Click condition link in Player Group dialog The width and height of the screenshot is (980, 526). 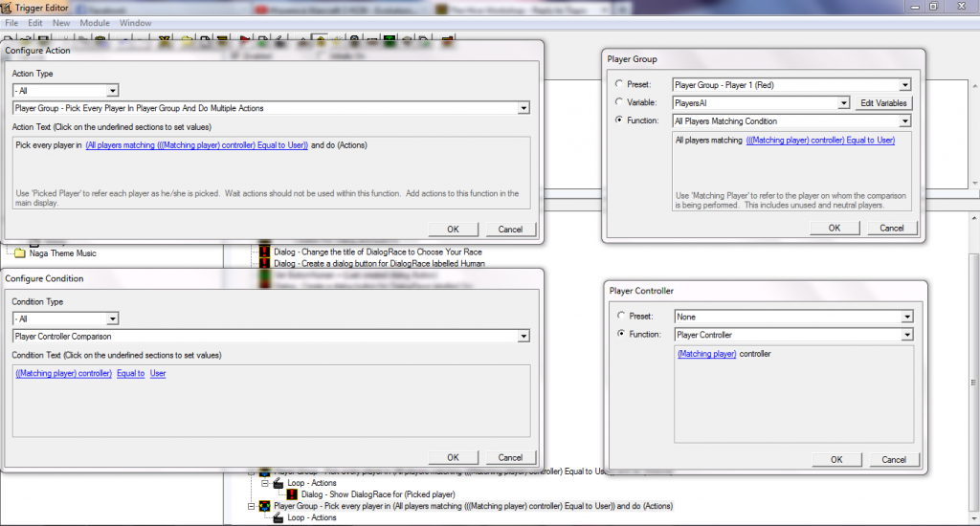click(820, 140)
